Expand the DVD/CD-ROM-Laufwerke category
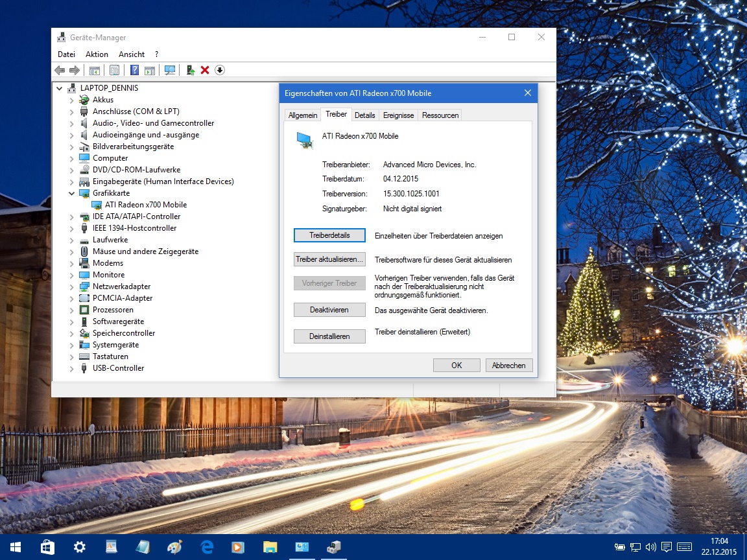 71,170
